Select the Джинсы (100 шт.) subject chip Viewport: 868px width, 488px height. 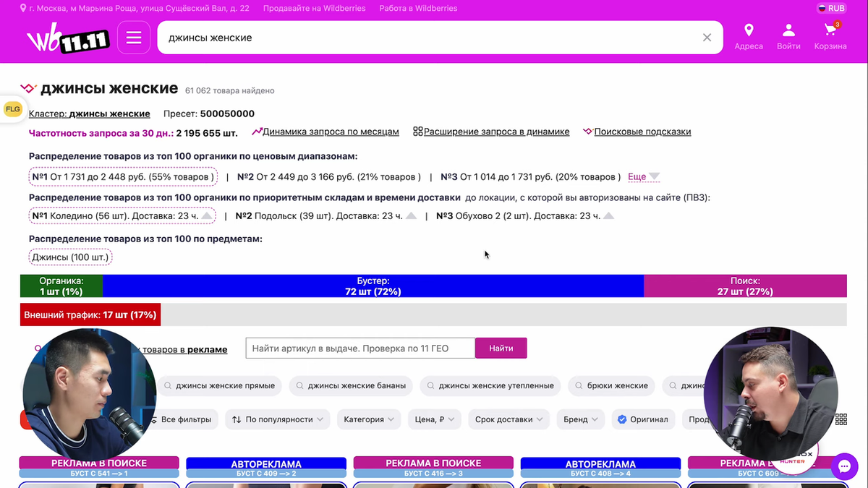click(x=70, y=257)
